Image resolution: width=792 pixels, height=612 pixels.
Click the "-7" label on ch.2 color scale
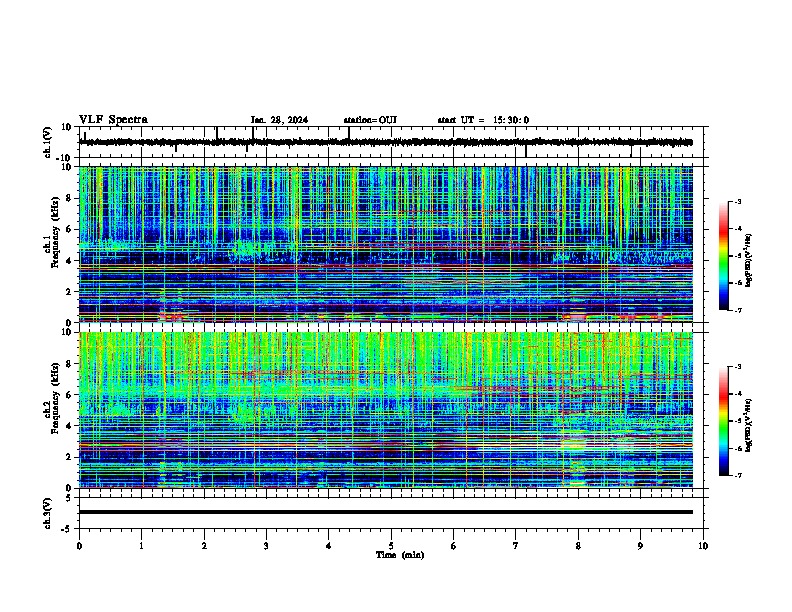point(737,475)
